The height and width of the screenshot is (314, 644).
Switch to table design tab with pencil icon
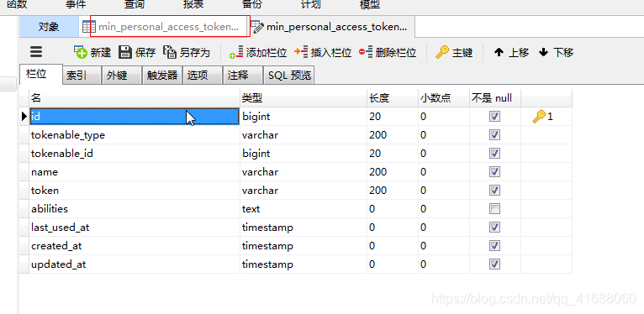(x=332, y=27)
